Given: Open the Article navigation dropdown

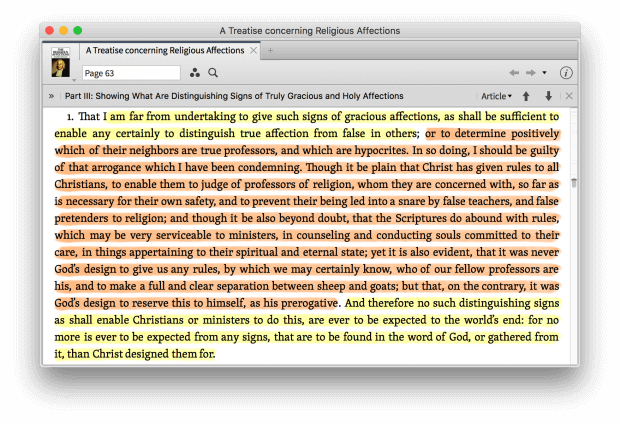Looking at the screenshot, I should (496, 96).
